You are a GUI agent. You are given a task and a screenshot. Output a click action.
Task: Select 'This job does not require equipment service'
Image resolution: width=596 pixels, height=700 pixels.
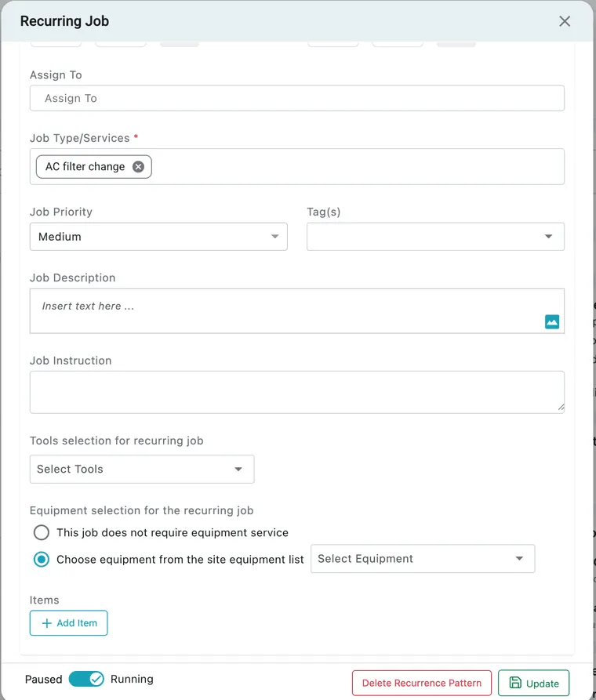tap(42, 532)
